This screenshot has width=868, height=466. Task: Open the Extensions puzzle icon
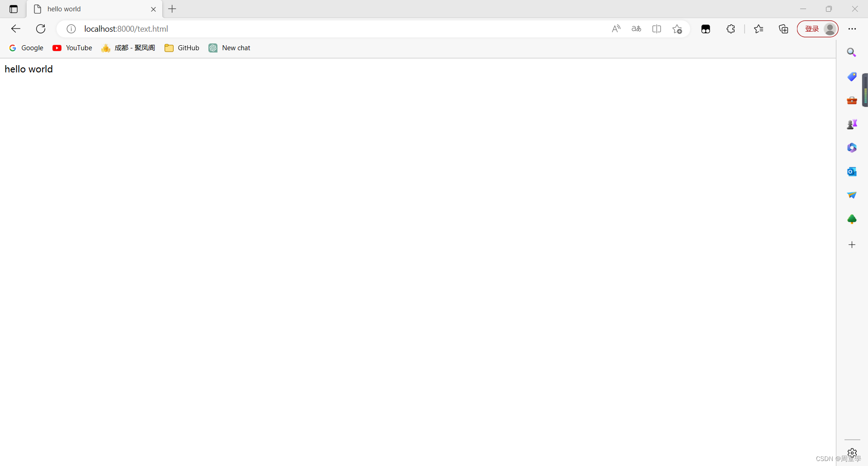coord(731,29)
